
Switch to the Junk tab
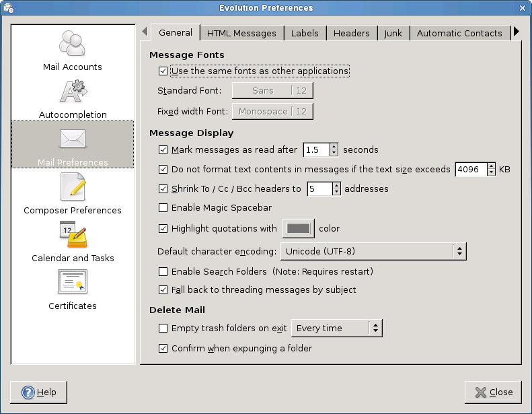393,33
